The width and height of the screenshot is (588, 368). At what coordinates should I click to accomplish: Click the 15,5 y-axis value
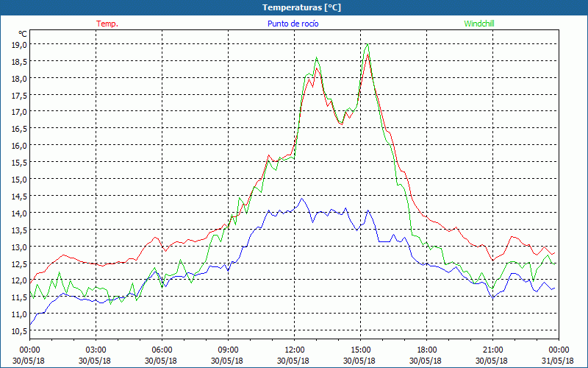pos(20,162)
